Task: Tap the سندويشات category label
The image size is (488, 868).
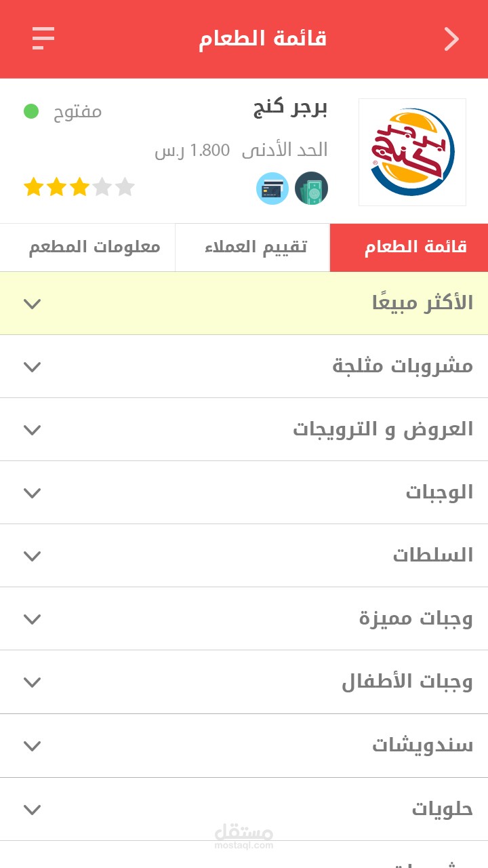Action: click(x=422, y=745)
